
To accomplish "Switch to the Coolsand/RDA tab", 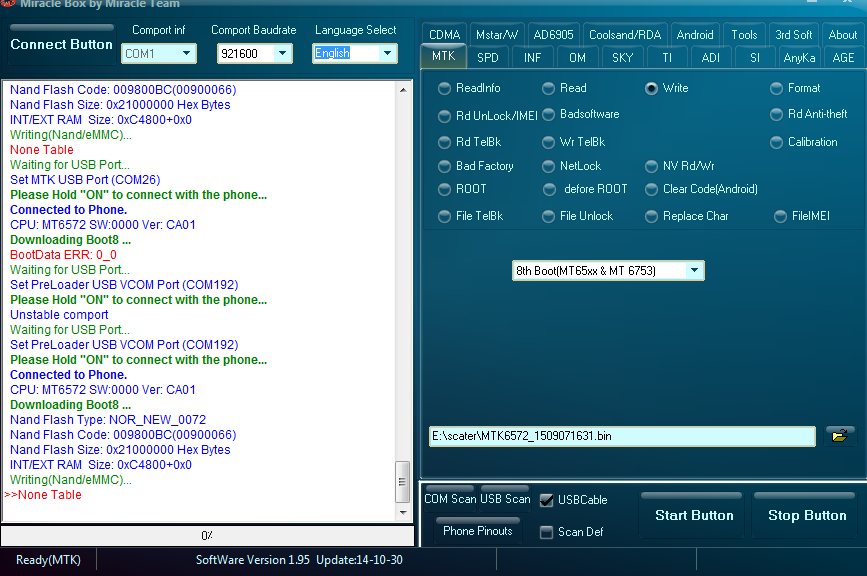I will click(x=625, y=35).
